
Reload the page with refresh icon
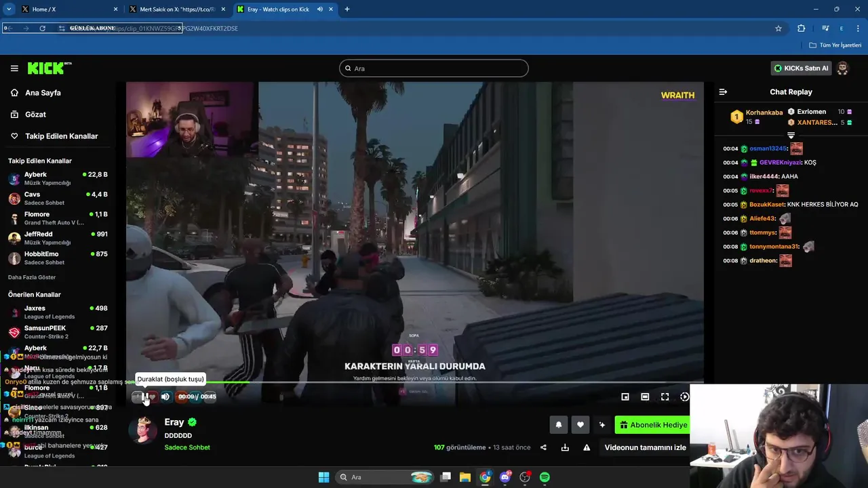tap(42, 28)
